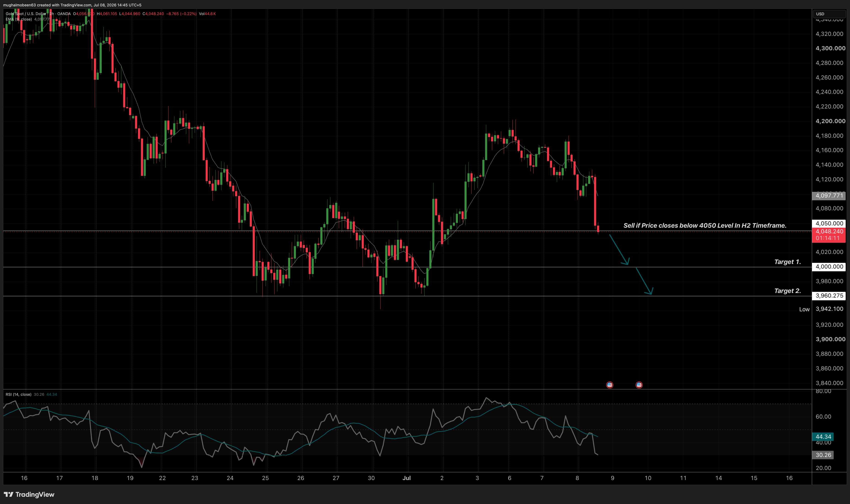Screen dimensions: 850x504
Task: Click the 4,000.000 Target 1 price label
Action: (x=829, y=267)
